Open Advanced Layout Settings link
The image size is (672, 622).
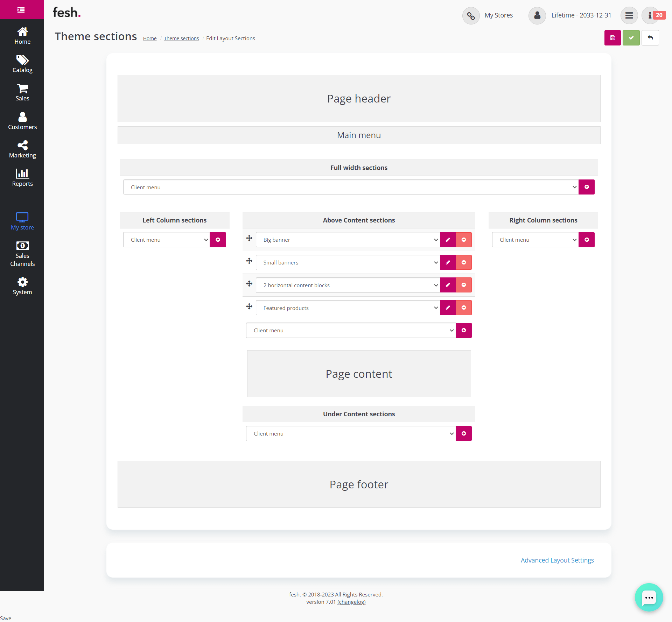tap(557, 560)
